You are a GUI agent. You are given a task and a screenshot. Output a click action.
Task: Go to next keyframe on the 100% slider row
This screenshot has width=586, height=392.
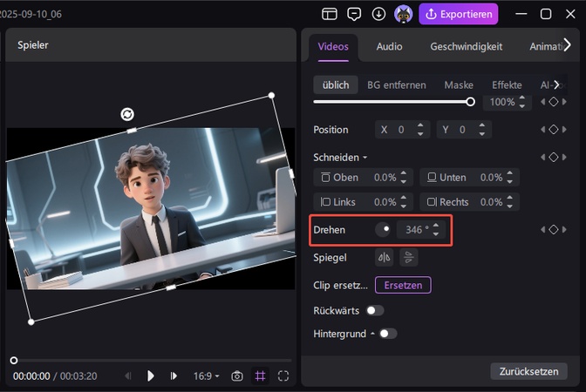[x=564, y=102]
